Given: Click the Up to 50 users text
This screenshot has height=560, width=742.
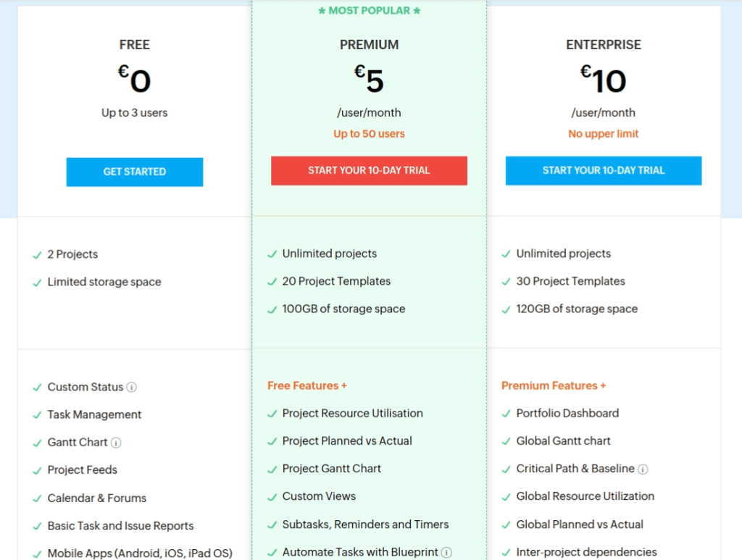Looking at the screenshot, I should 369,134.
